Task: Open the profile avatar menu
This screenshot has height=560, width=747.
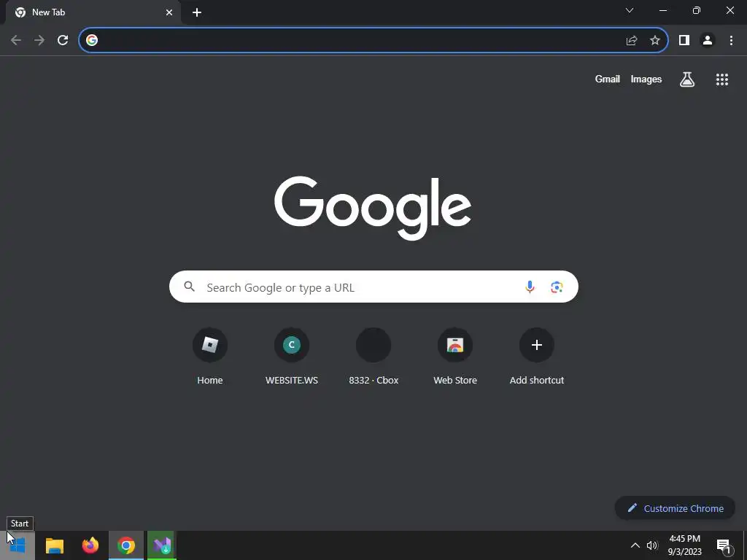Action: click(708, 41)
